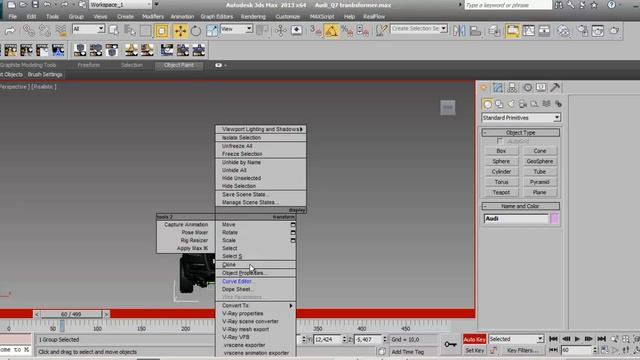Open the Display command panel tab

coord(541,87)
